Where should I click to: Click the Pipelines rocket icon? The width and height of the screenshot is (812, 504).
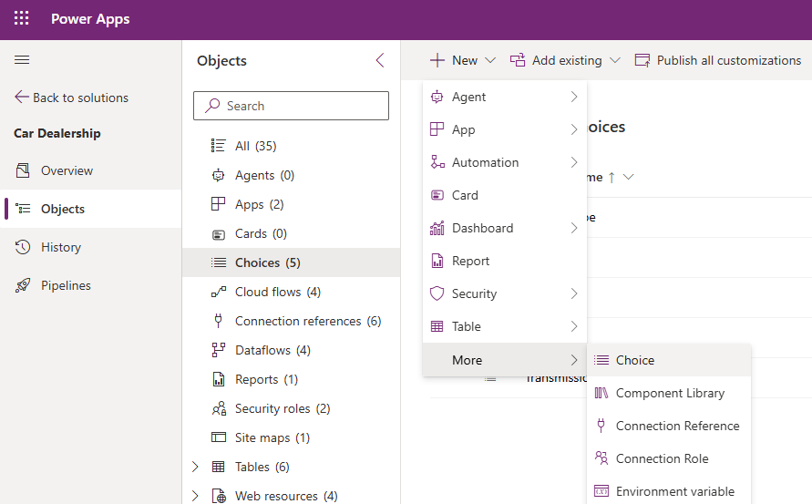23,285
